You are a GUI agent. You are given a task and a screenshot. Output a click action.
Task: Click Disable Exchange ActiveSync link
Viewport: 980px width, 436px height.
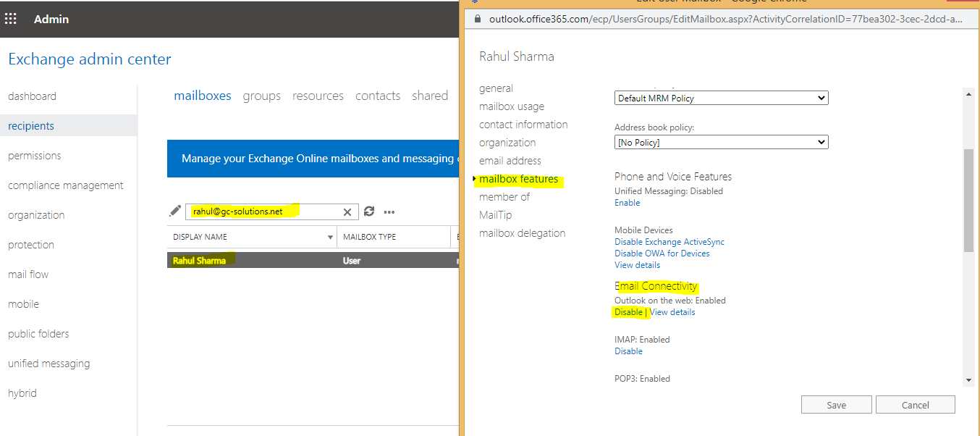point(669,242)
